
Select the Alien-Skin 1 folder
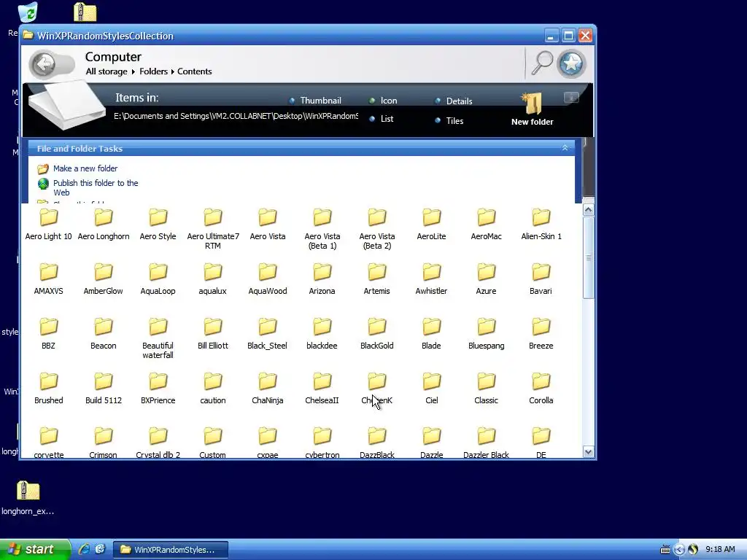(541, 224)
